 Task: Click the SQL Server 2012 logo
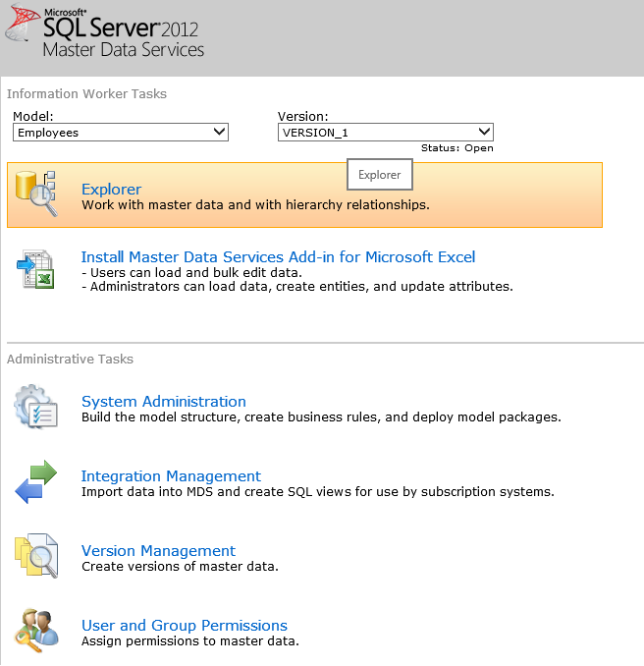104,30
